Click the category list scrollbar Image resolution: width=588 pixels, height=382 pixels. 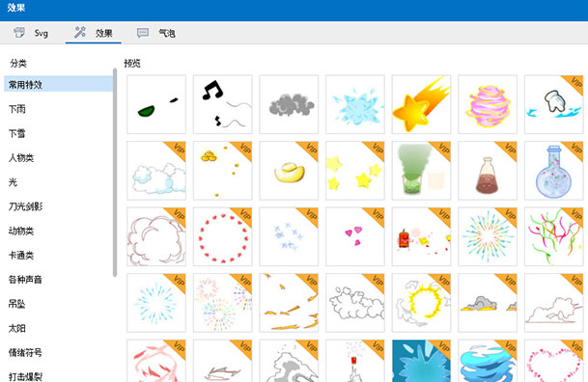click(115, 173)
